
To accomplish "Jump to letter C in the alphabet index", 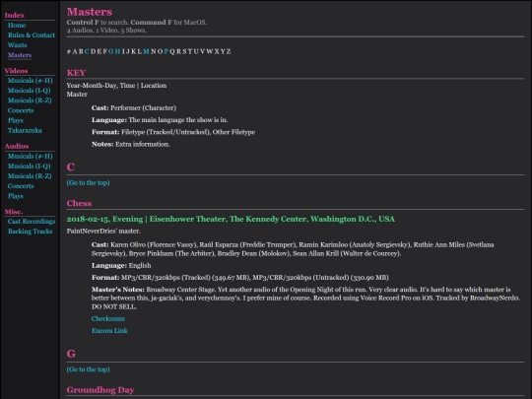I will (87, 51).
